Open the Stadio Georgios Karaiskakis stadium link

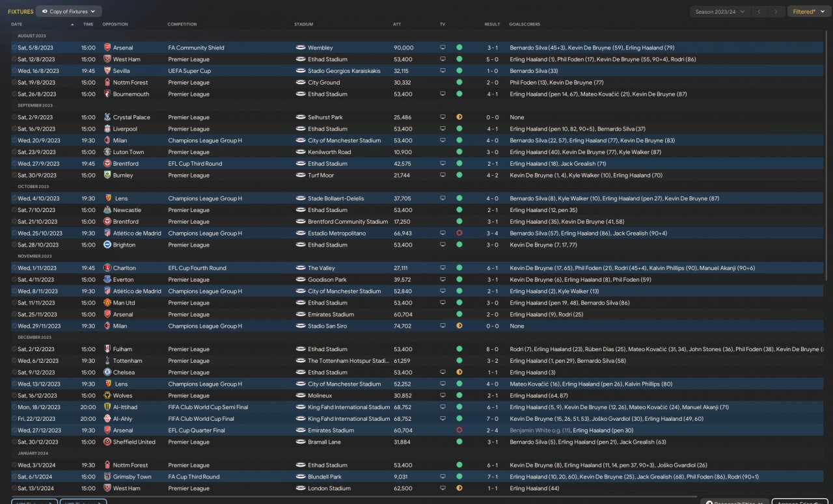point(344,71)
